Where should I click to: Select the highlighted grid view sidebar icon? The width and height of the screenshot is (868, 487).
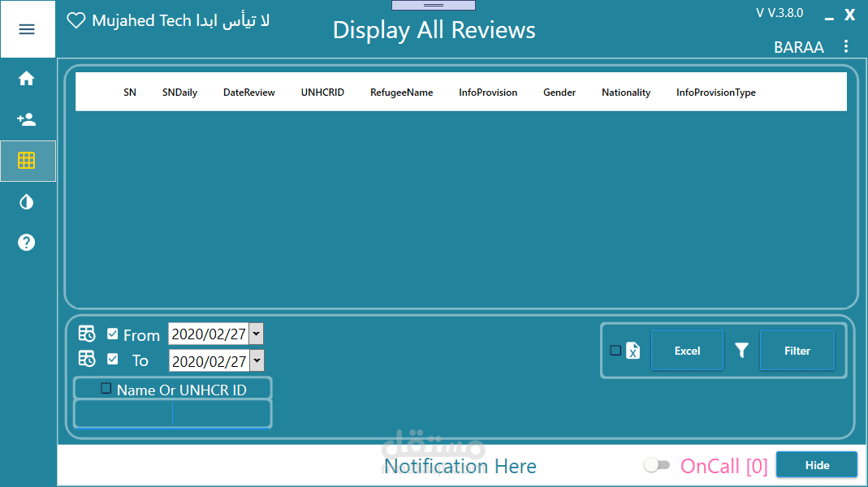(27, 161)
